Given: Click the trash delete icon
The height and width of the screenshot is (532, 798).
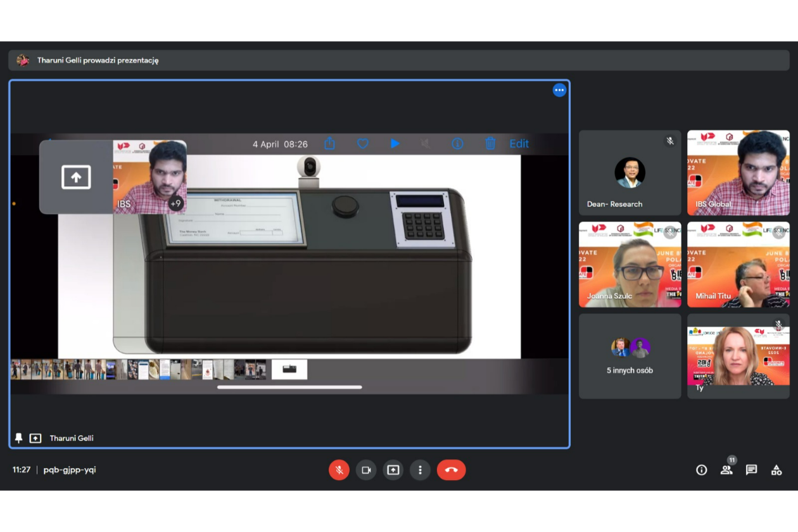Looking at the screenshot, I should tap(490, 144).
